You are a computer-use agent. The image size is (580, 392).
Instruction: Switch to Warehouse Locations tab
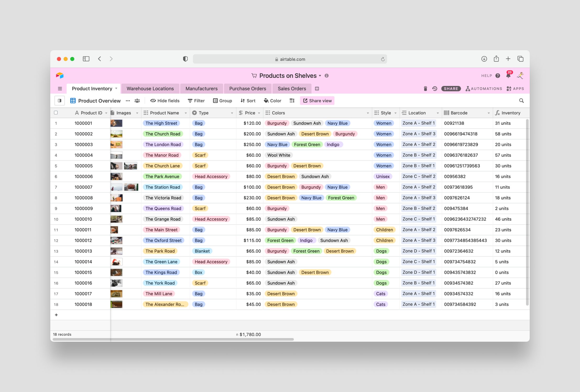pos(150,89)
